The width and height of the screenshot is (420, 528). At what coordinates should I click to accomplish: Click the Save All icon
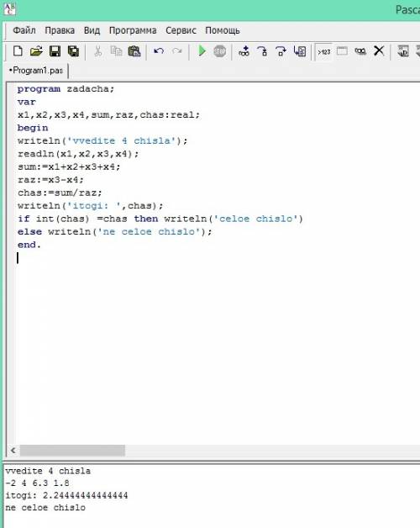(x=73, y=51)
